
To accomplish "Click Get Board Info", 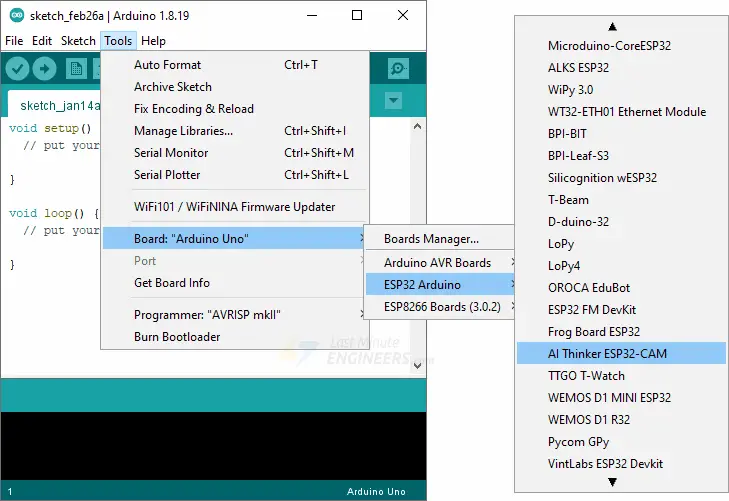I will pyautogui.click(x=234, y=283).
